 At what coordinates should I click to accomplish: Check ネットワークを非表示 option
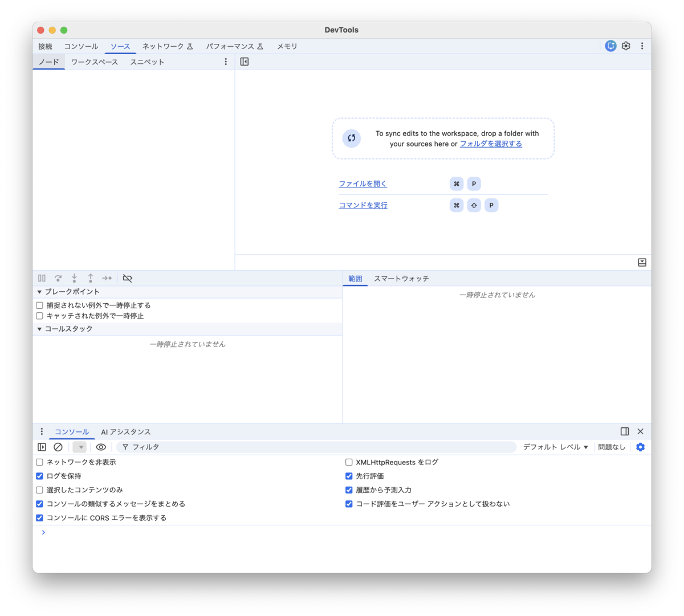coord(39,462)
